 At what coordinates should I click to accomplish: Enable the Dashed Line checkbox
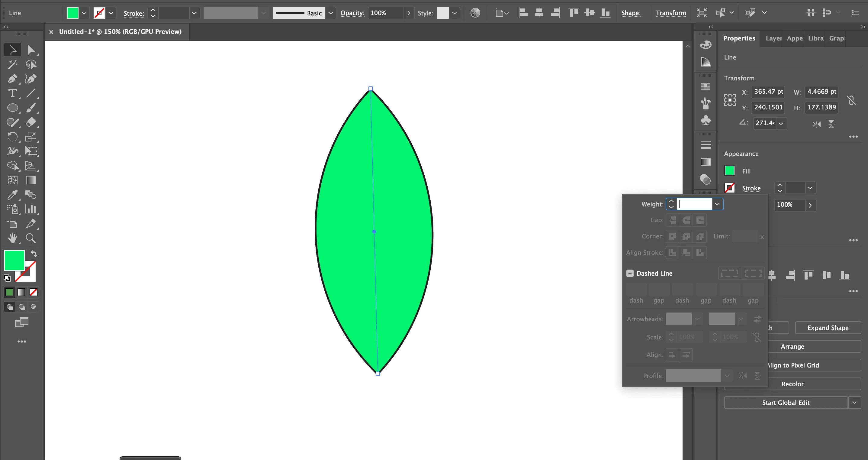(630, 273)
